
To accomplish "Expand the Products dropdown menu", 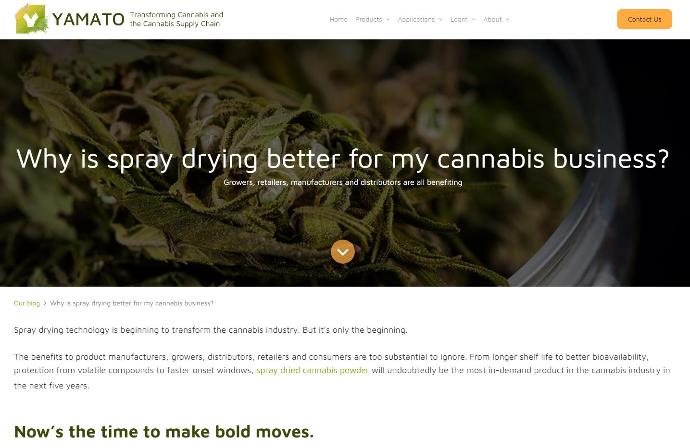I will [x=372, y=19].
